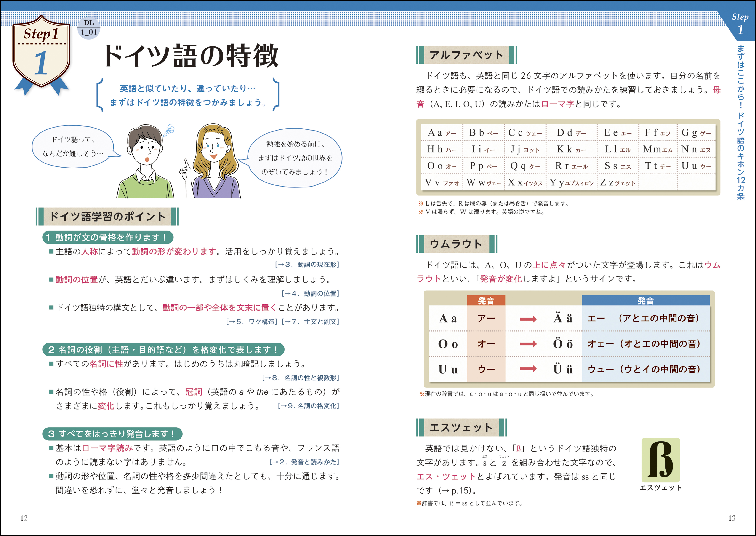This screenshot has width=756, height=536.
Task: Click the pronunciation オェー（オとエの中間の音）
Action: pos(644,344)
